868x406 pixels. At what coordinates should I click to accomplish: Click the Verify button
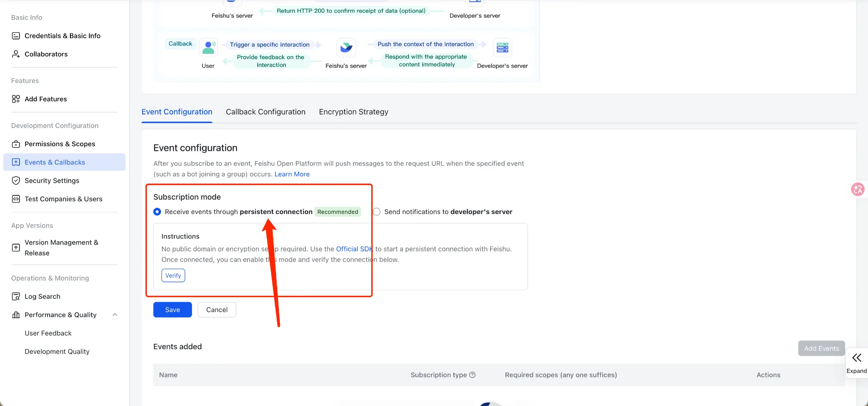(173, 275)
